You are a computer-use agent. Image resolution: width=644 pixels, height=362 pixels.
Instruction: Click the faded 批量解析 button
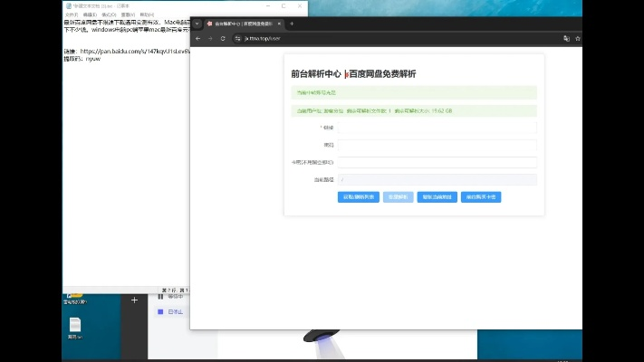398,197
